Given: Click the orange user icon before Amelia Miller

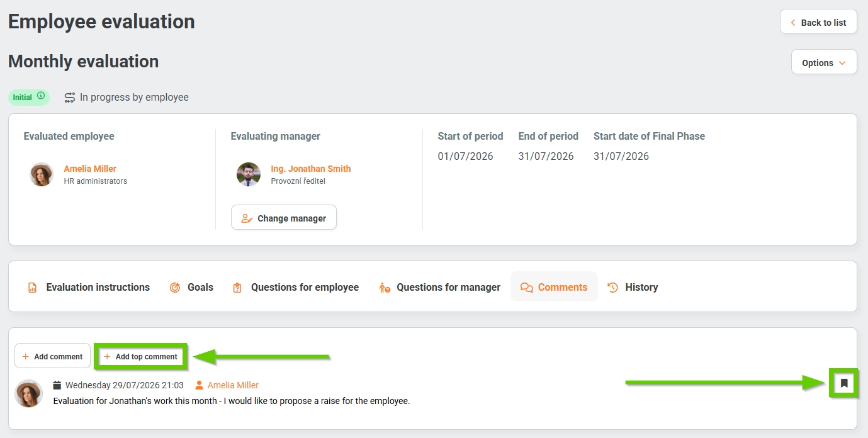Looking at the screenshot, I should 200,385.
